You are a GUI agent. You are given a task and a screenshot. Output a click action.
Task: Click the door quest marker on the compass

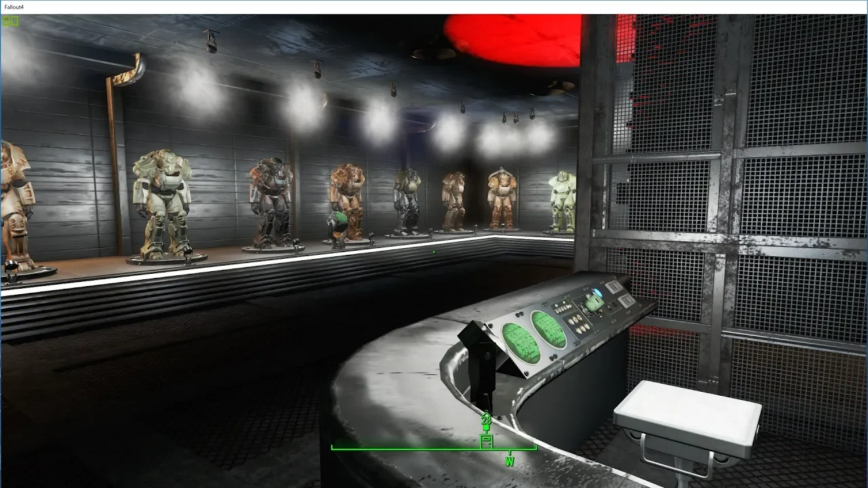click(486, 441)
